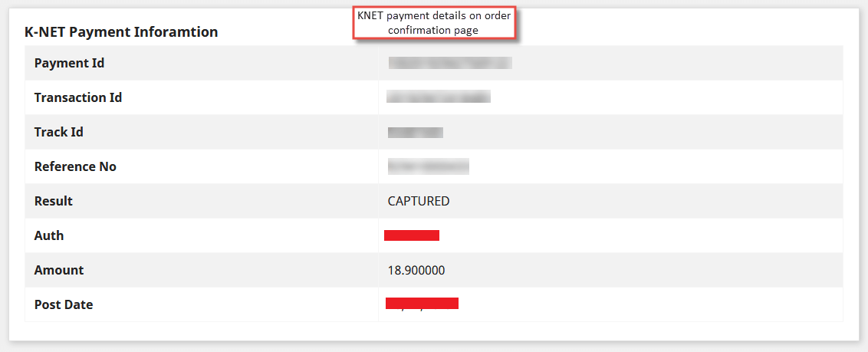Click the Payment Id label
868x352 pixels.
point(69,63)
